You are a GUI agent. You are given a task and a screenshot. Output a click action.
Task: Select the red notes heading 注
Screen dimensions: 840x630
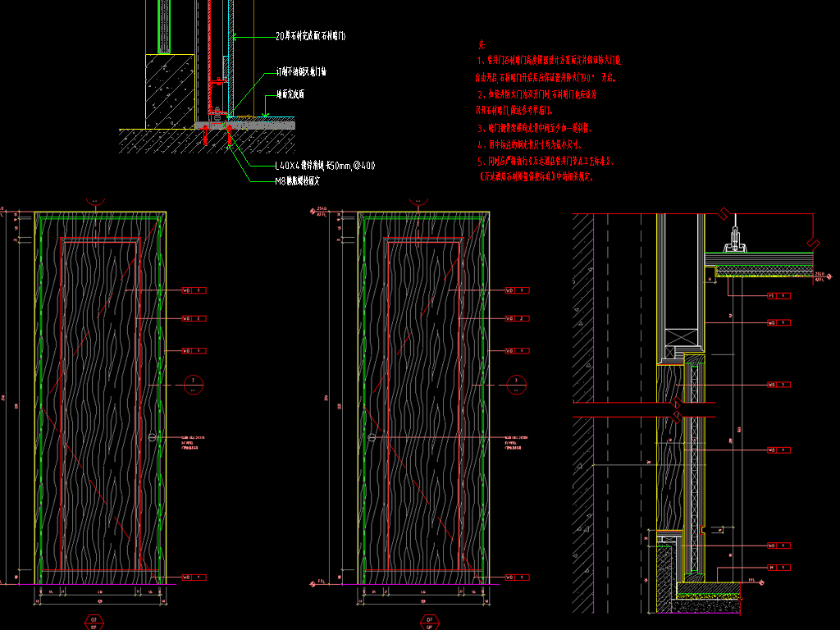(482, 43)
